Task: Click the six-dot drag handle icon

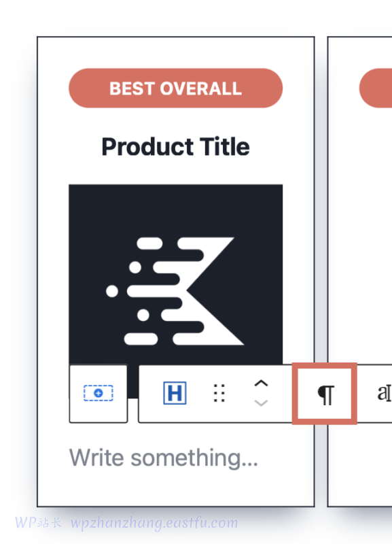Action: pyautogui.click(x=219, y=393)
